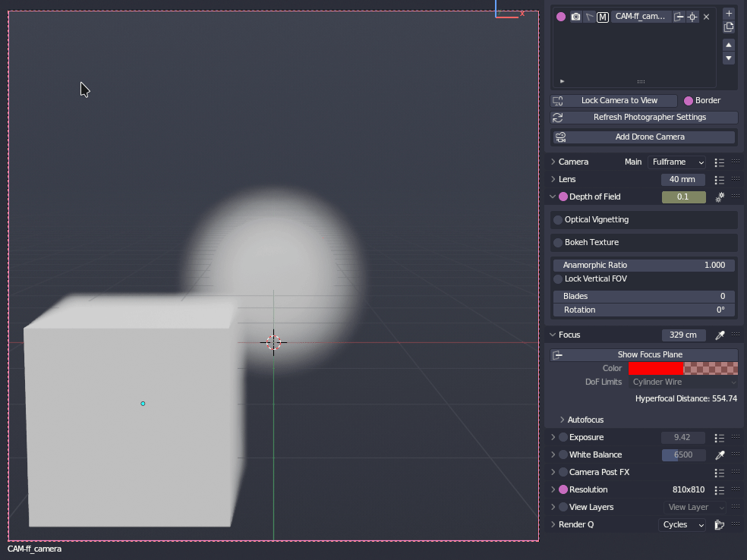
Task: Edit the 40 mm focal length field
Action: coord(683,180)
